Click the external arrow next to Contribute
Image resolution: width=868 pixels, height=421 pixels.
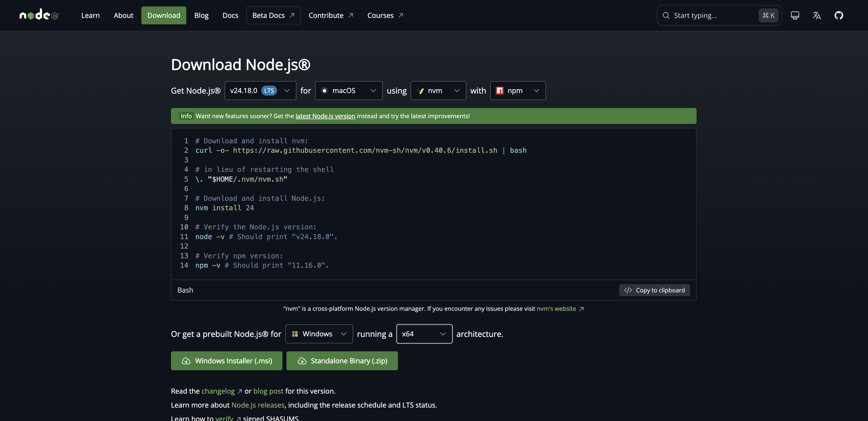[351, 15]
